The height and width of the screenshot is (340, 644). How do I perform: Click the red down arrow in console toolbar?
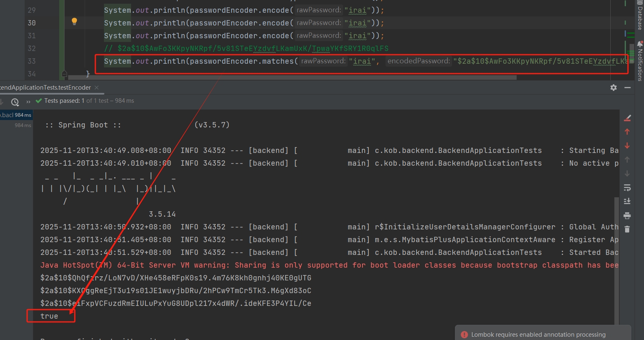point(627,146)
